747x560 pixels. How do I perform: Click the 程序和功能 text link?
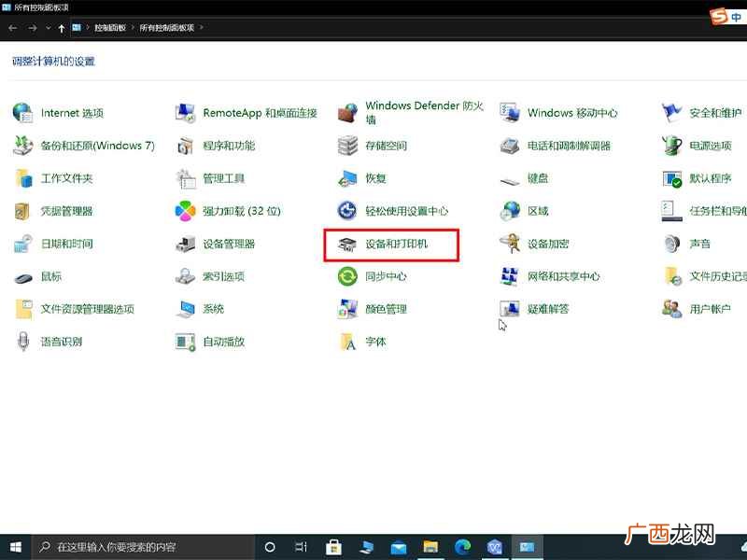click(x=229, y=146)
